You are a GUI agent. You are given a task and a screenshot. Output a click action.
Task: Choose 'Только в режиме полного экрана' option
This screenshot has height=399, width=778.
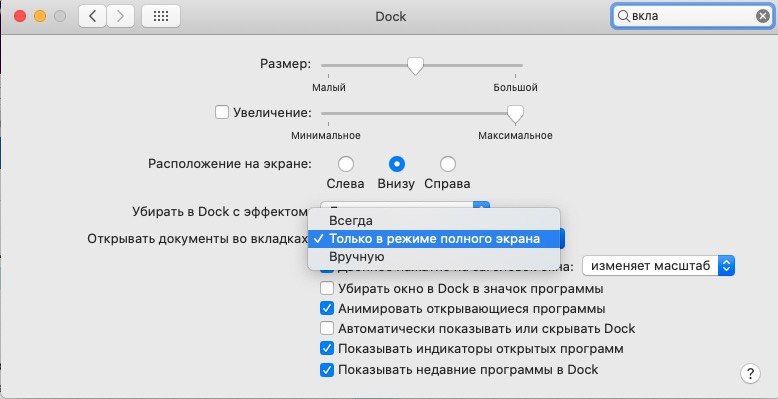tap(434, 239)
